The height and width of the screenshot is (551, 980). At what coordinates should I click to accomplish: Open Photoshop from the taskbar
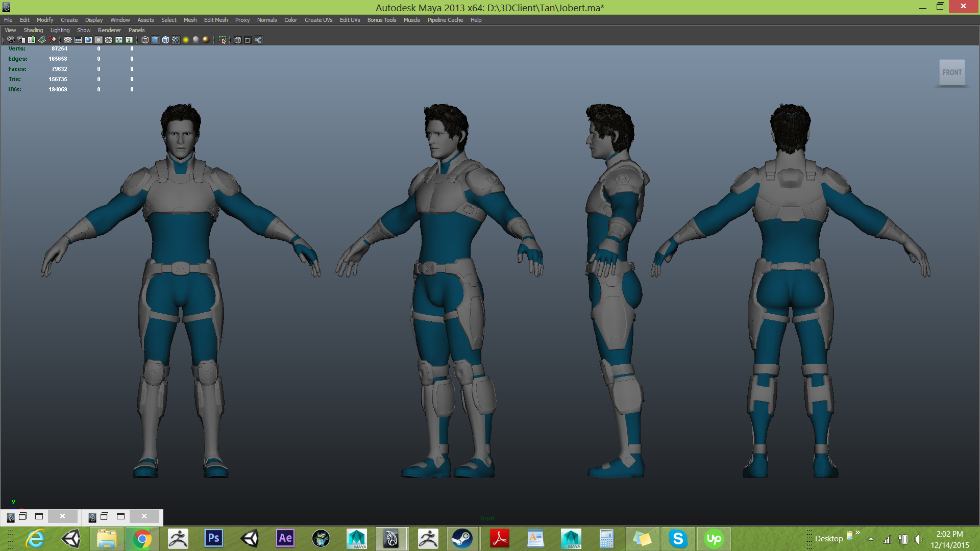tap(213, 538)
